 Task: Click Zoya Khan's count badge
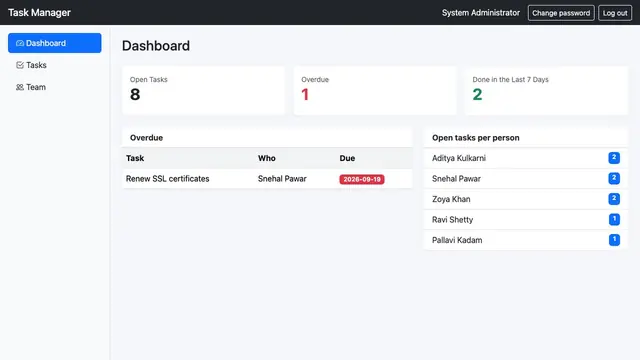[614, 199]
